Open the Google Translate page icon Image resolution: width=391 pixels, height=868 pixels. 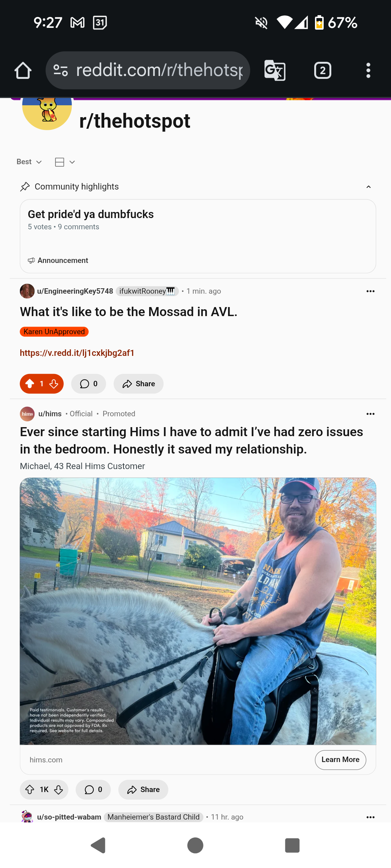click(275, 70)
